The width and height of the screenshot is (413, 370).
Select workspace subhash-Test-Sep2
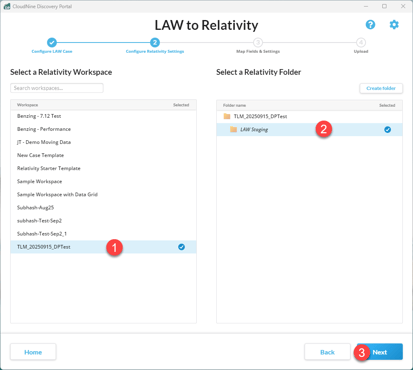click(x=103, y=221)
